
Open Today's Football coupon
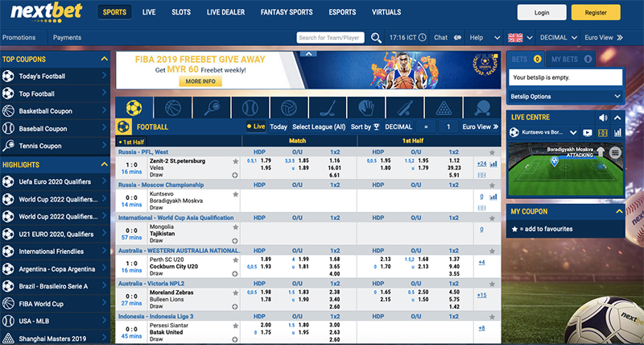(55, 76)
